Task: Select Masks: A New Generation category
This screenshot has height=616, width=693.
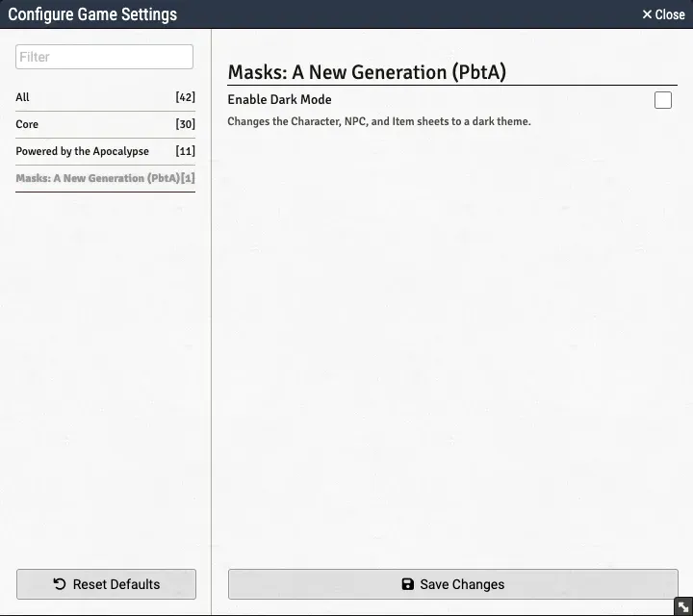Action: (105, 178)
